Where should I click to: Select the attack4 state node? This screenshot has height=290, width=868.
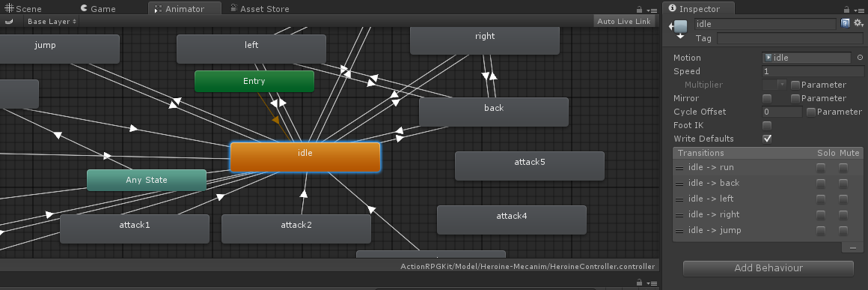[512, 220]
